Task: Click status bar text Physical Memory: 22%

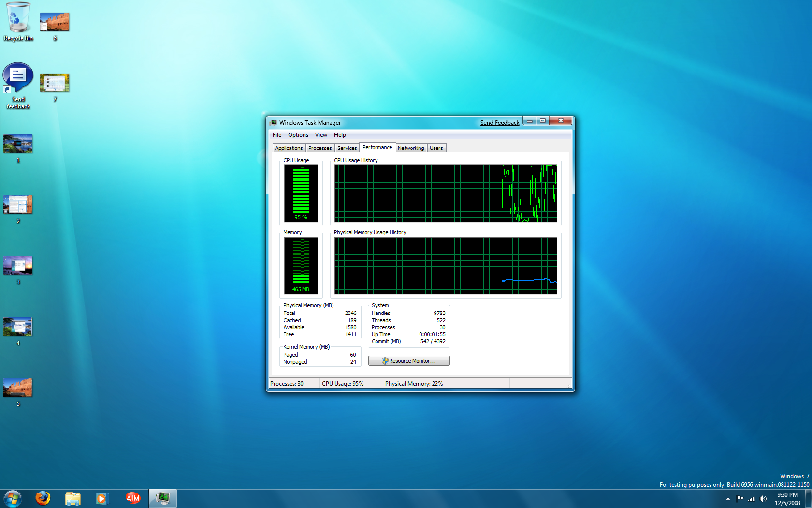Action: click(x=414, y=384)
